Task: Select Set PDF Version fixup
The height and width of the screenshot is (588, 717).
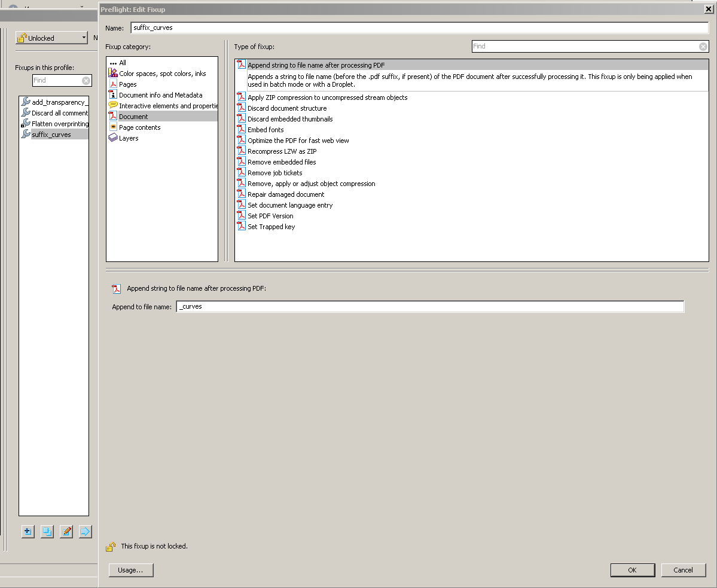Action: [x=472, y=216]
